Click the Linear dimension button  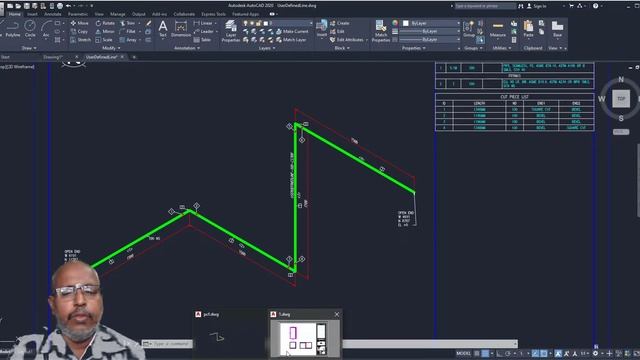(203, 23)
